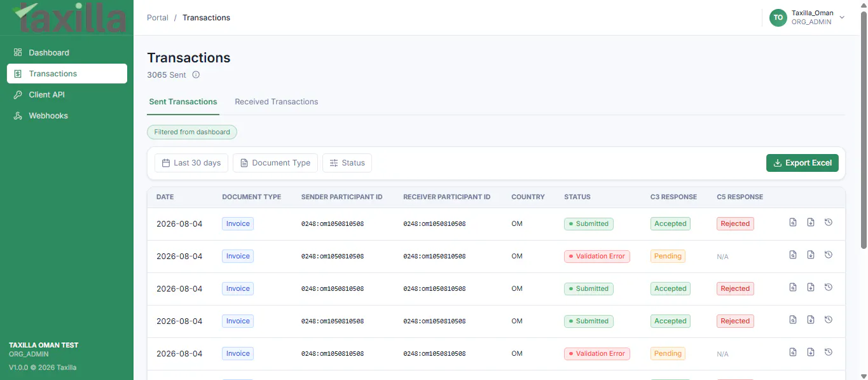This screenshot has height=380, width=868.
Task: Click RECEIVER PARTICIPANT ID column header
Action: tap(447, 197)
